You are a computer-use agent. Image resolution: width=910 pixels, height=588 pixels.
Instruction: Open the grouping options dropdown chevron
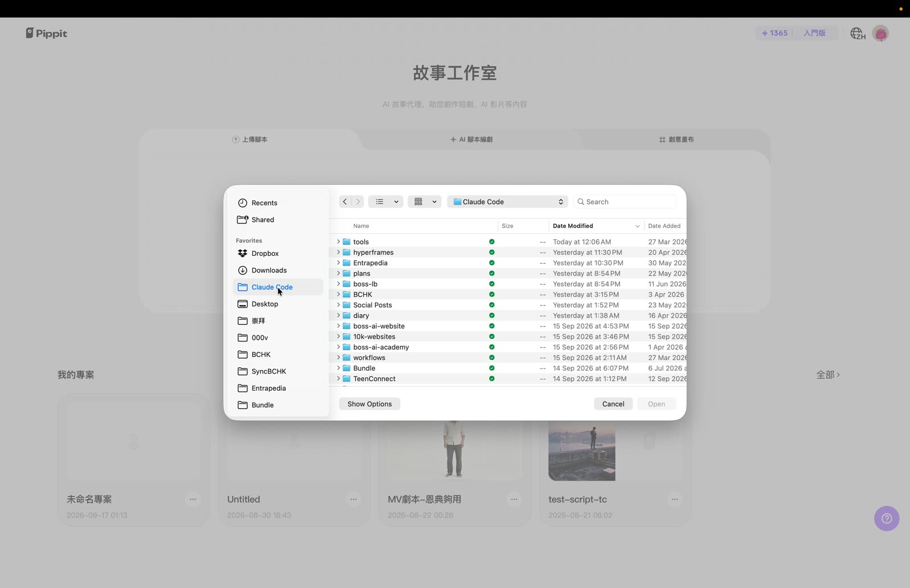[x=435, y=202]
